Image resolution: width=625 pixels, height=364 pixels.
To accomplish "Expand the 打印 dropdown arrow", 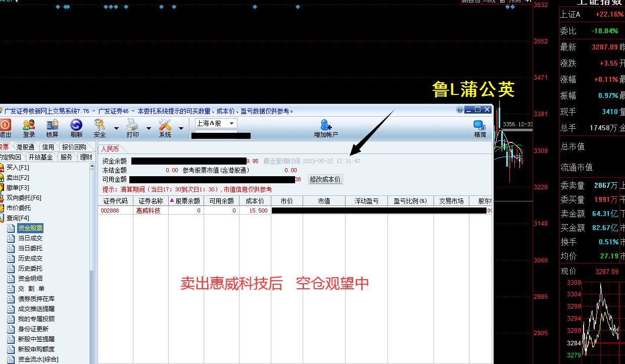I will 149,128.
